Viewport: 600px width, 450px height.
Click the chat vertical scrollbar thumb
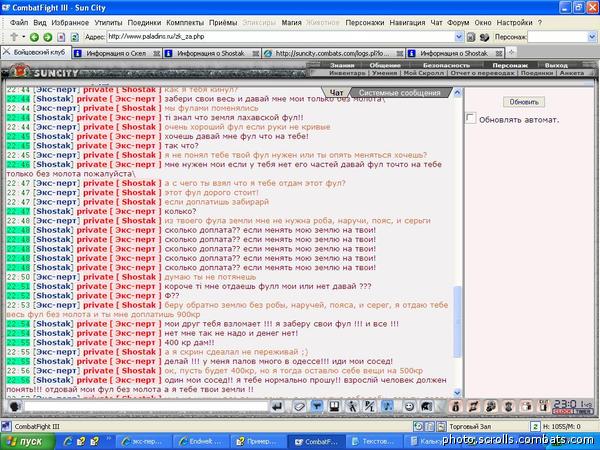click(457, 321)
